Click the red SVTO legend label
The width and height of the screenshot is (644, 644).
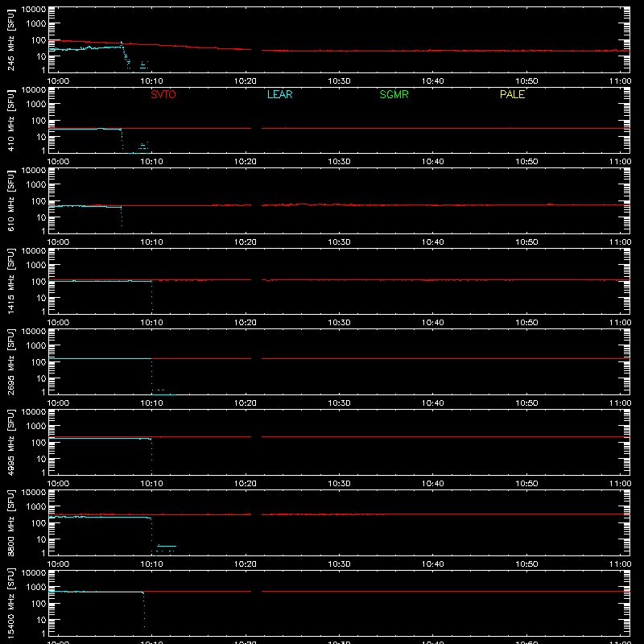coord(163,94)
